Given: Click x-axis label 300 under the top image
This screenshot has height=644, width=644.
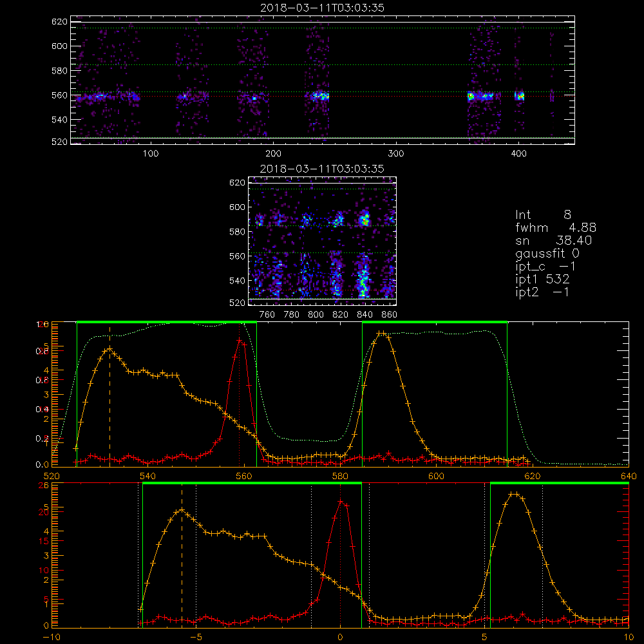Looking at the screenshot, I should (x=396, y=154).
